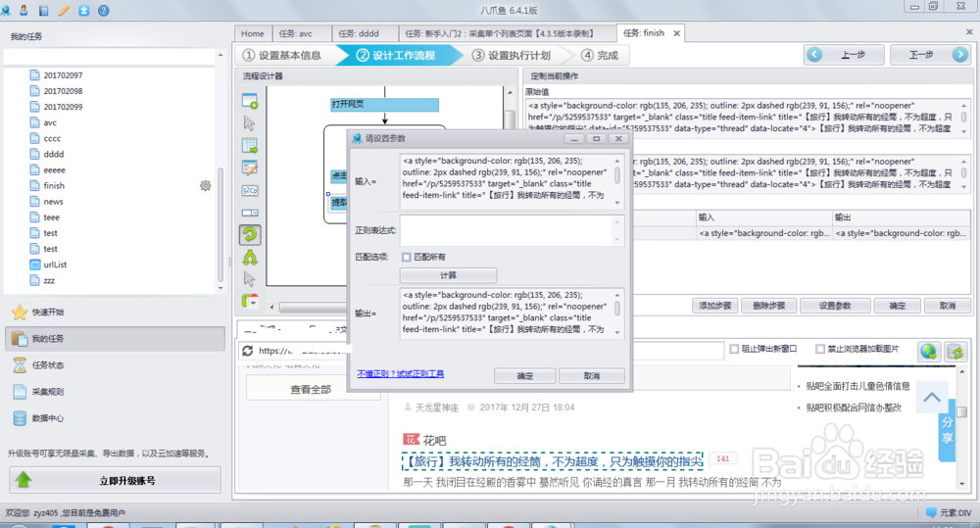
Task: Click the gear icon beside finish task
Action: click(205, 185)
